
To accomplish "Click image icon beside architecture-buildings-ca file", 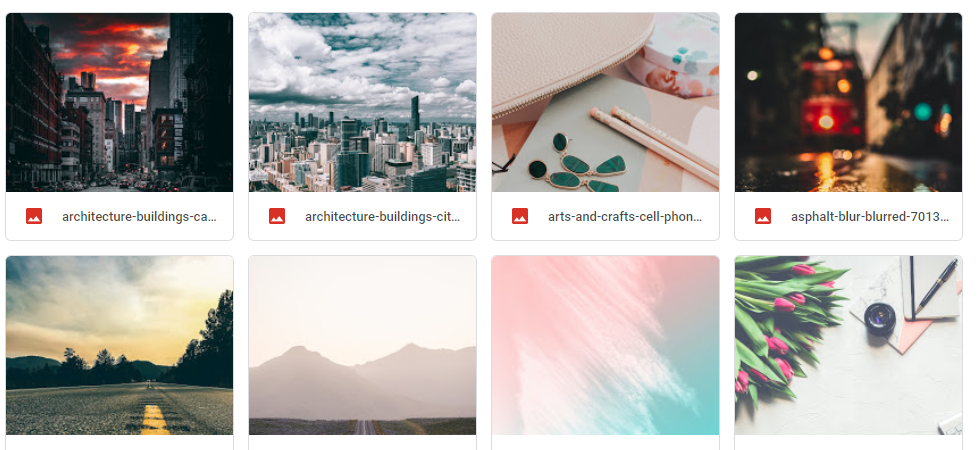I will pos(34,216).
